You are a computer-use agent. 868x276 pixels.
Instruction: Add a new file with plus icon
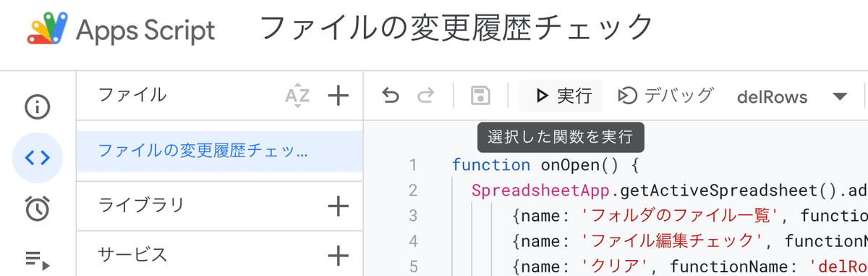(x=338, y=95)
